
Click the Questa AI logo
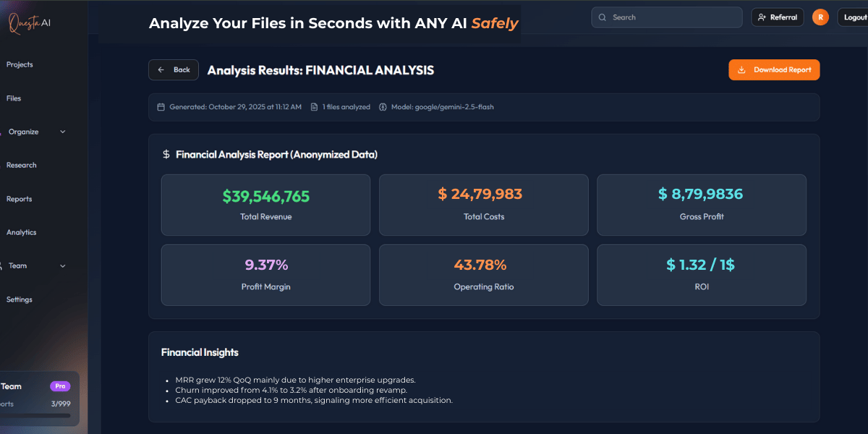pyautogui.click(x=29, y=23)
